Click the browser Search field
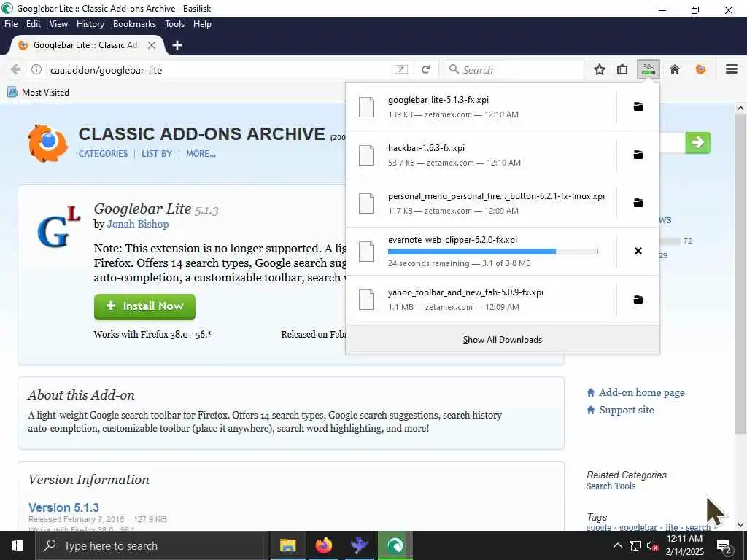This screenshot has height=560, width=747. point(514,69)
